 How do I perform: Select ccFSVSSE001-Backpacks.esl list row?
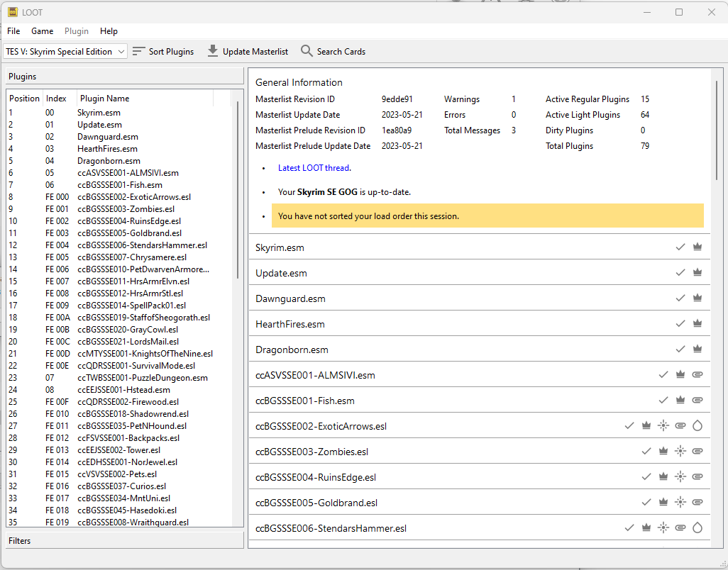119,438
